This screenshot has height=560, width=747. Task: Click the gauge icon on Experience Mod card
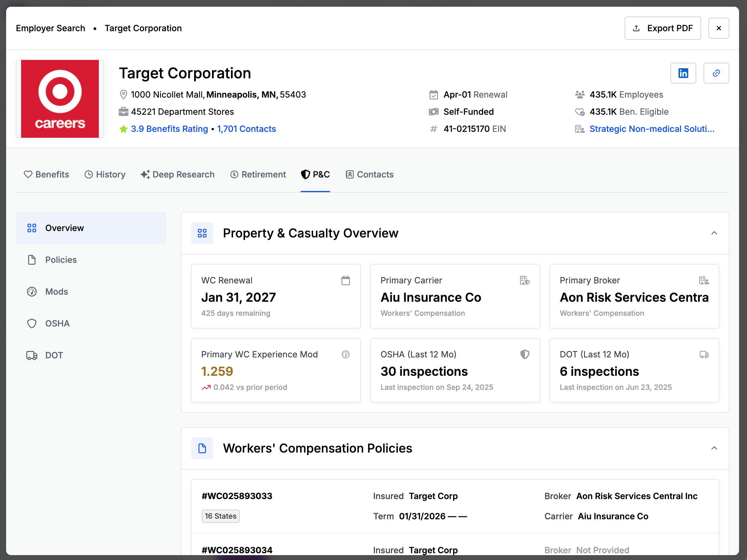pyautogui.click(x=345, y=354)
